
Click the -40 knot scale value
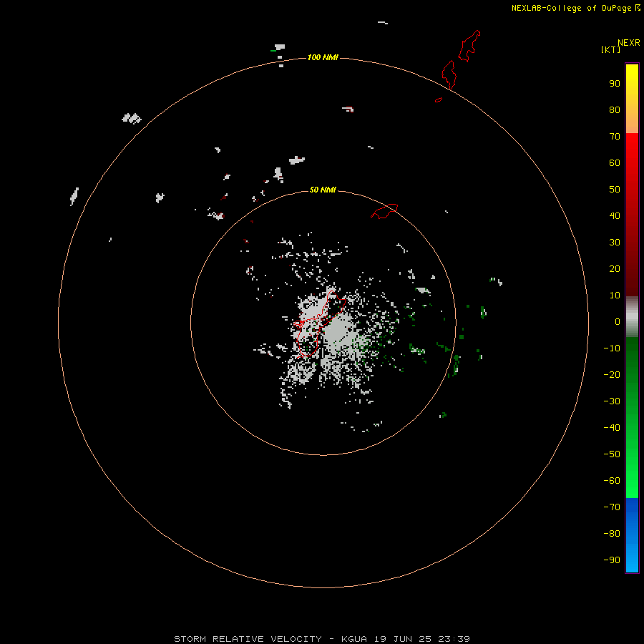[612, 428]
